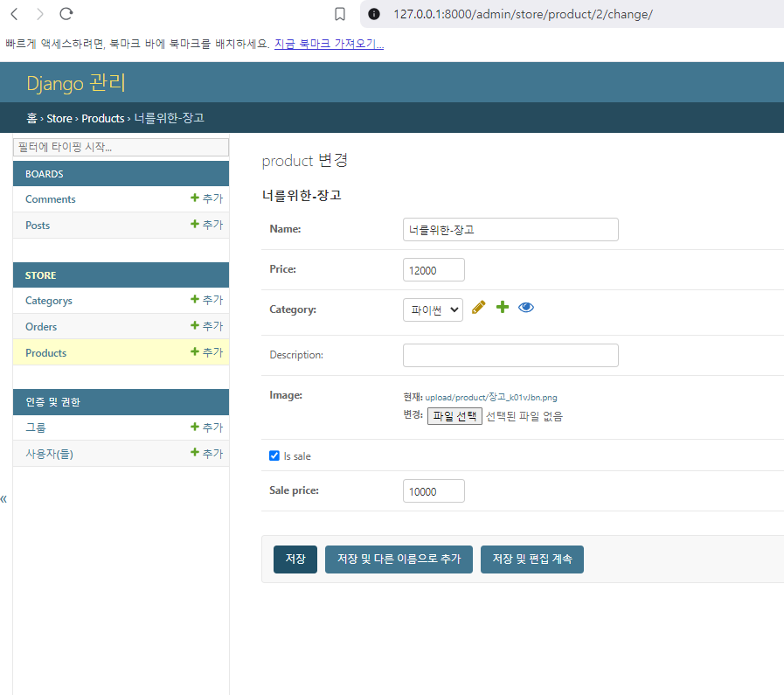View the selected category with the eye icon
The height and width of the screenshot is (695, 784).
click(x=526, y=307)
